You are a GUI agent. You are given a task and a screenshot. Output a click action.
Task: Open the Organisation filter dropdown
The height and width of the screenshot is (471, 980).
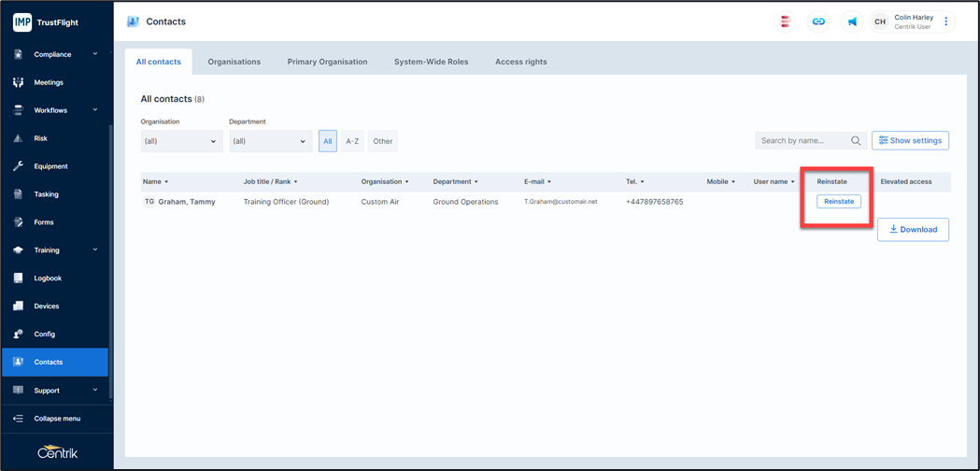181,141
